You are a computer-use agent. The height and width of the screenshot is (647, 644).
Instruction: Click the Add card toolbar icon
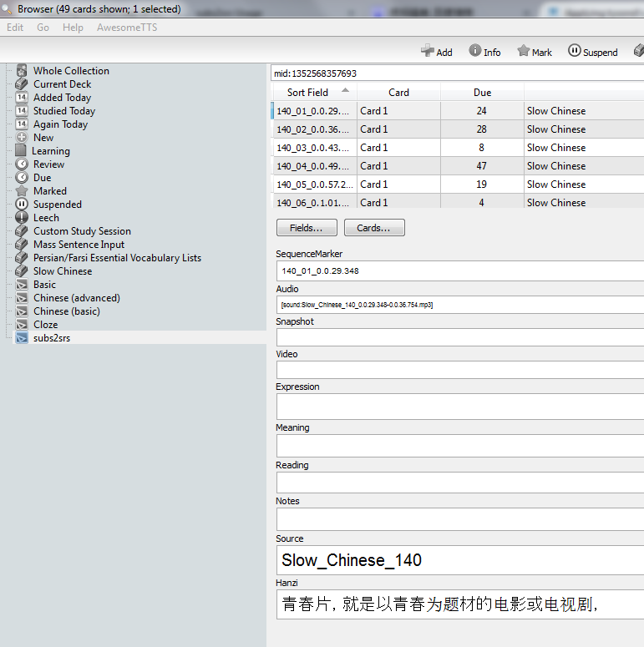[435, 52]
